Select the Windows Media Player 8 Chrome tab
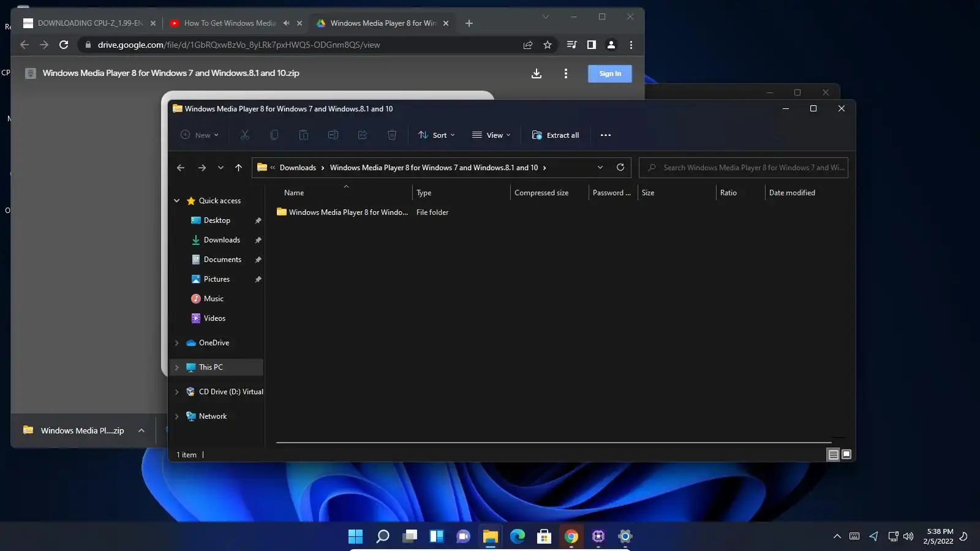The image size is (980, 551). tap(383, 23)
